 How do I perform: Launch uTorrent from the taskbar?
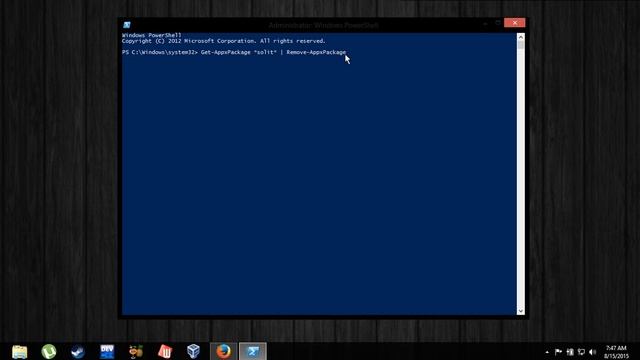coord(49,351)
